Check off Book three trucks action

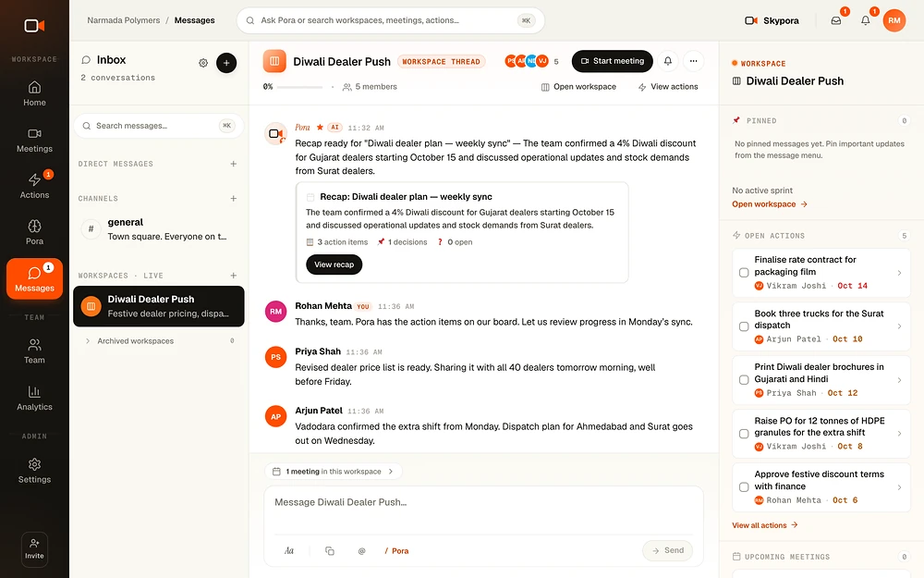(744, 326)
